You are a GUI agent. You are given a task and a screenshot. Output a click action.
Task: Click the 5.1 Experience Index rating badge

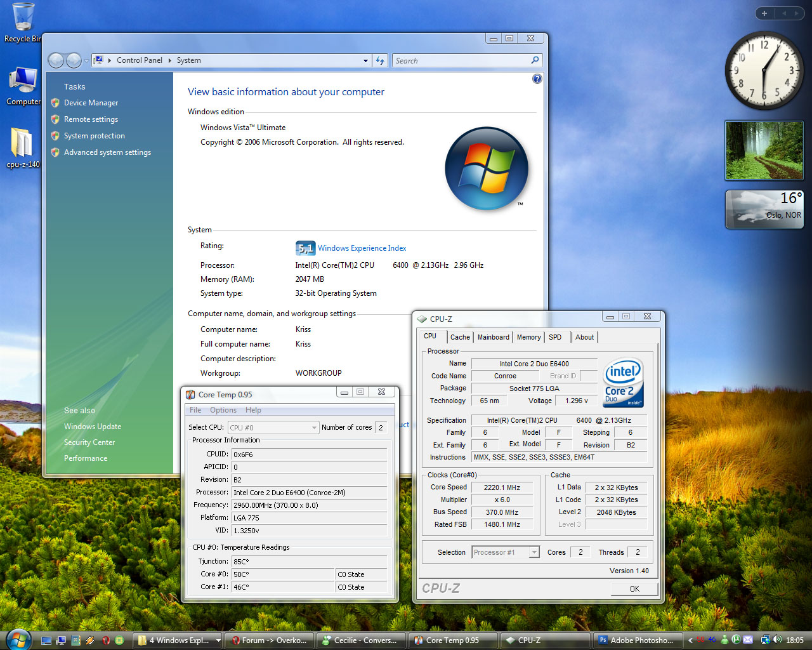[x=305, y=248]
